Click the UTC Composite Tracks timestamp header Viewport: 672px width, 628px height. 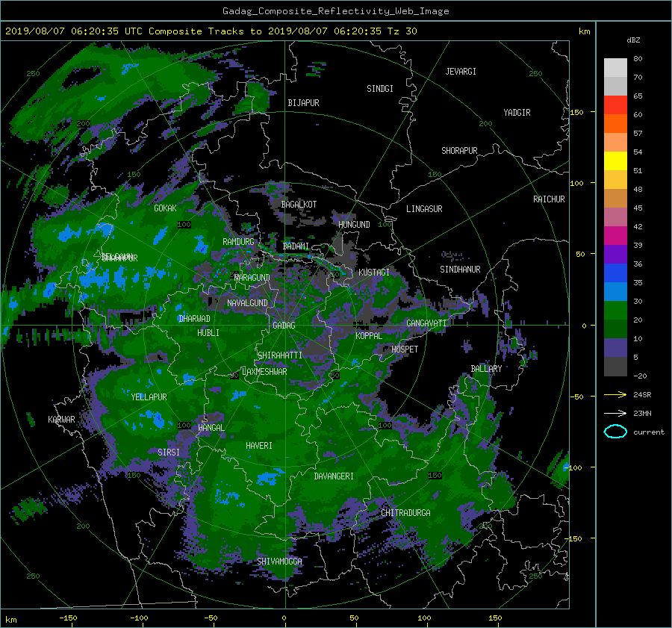[x=211, y=31]
